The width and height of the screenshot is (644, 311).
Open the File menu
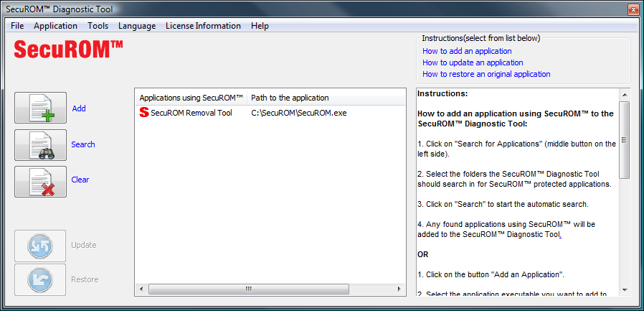[17, 26]
